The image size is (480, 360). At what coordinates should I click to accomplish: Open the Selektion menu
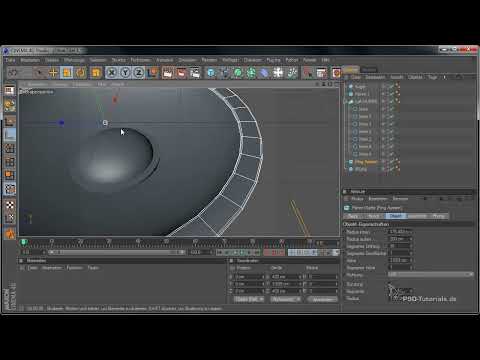[98, 60]
